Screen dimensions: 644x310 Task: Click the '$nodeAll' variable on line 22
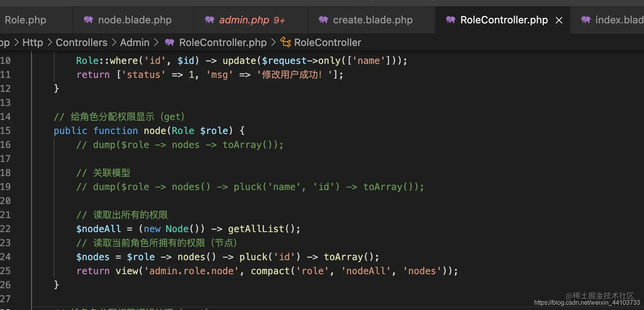(x=98, y=229)
